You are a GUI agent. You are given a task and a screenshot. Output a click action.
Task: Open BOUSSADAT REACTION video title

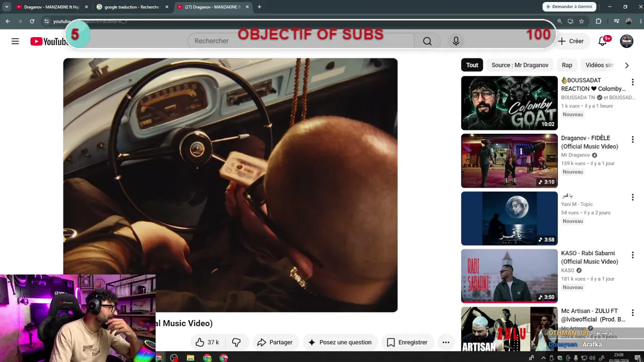(594, 84)
